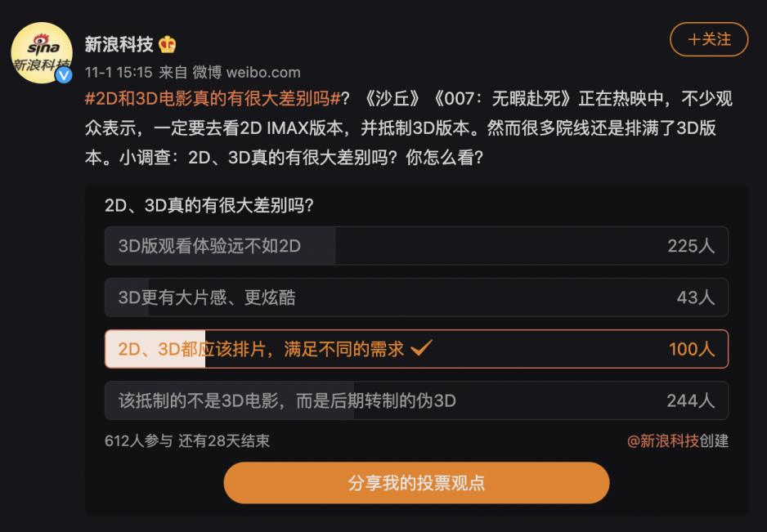The image size is (767, 532).
Task: Click the +关注 follow button
Action: click(708, 39)
